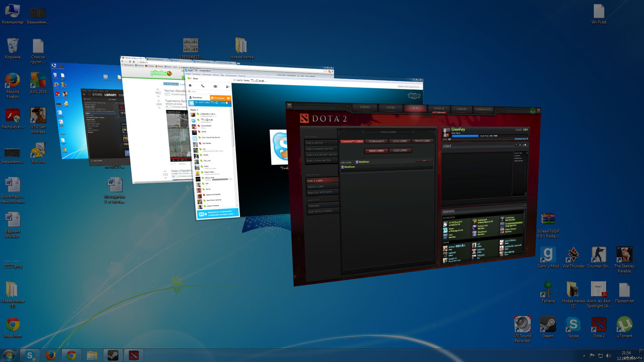
Task: Click the Dota 2 settings gear icon
Action: coord(289,105)
